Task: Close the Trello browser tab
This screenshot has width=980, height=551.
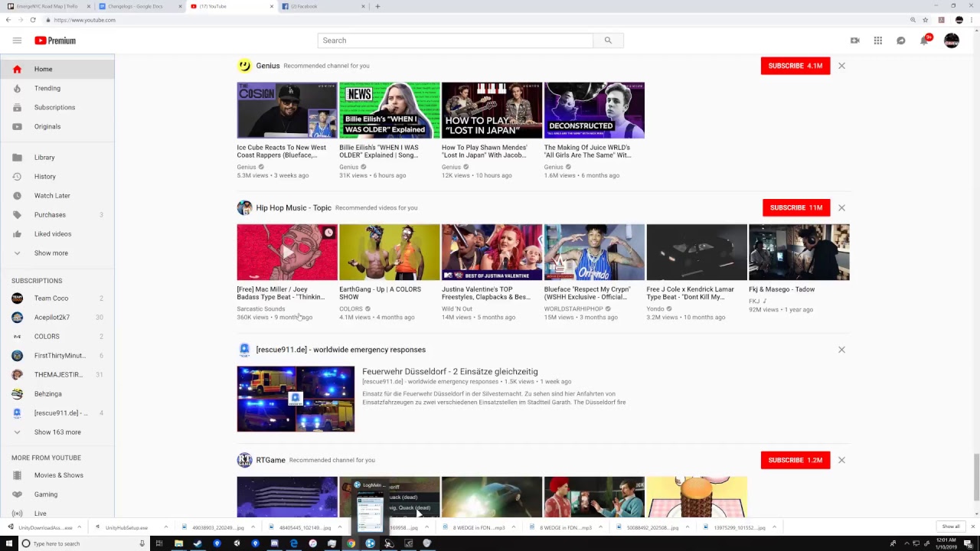Action: point(88,6)
